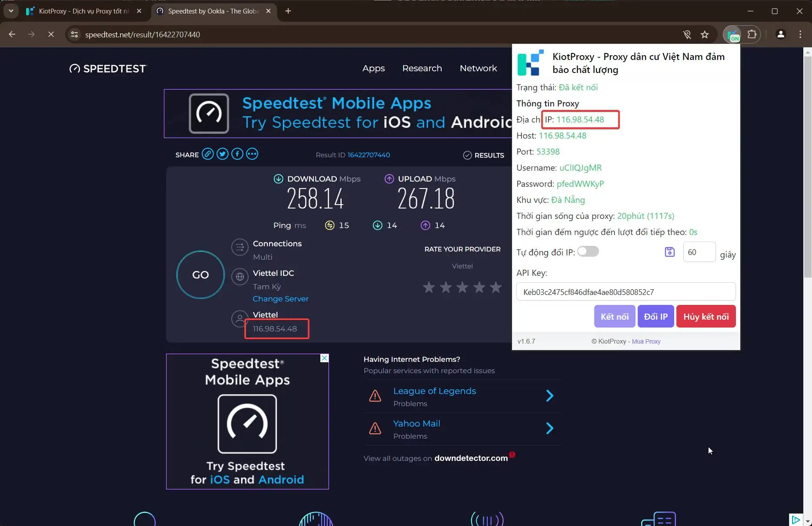Click the Speedtest Mobile Apps banner
The image size is (812, 526).
[x=338, y=113]
